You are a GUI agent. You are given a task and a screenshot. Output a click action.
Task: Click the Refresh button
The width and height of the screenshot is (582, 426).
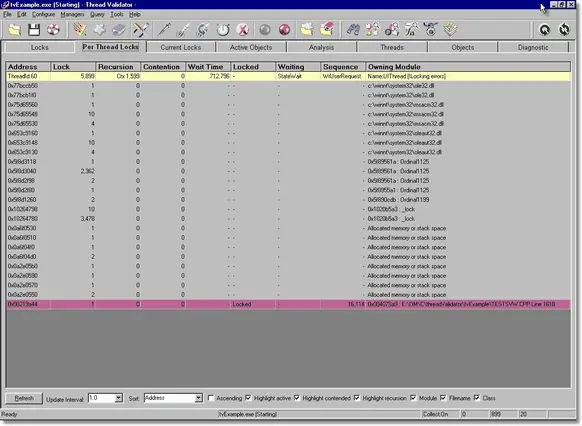click(24, 399)
